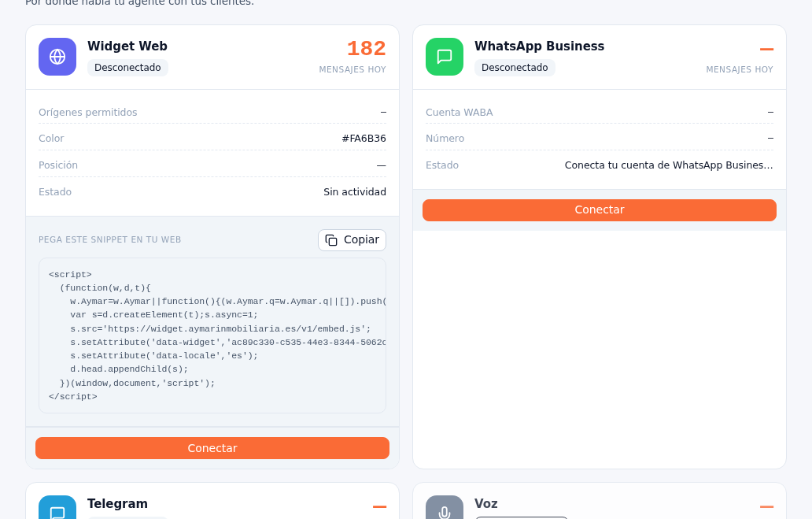
Task: Click the Telegram card title
Action: (117, 504)
